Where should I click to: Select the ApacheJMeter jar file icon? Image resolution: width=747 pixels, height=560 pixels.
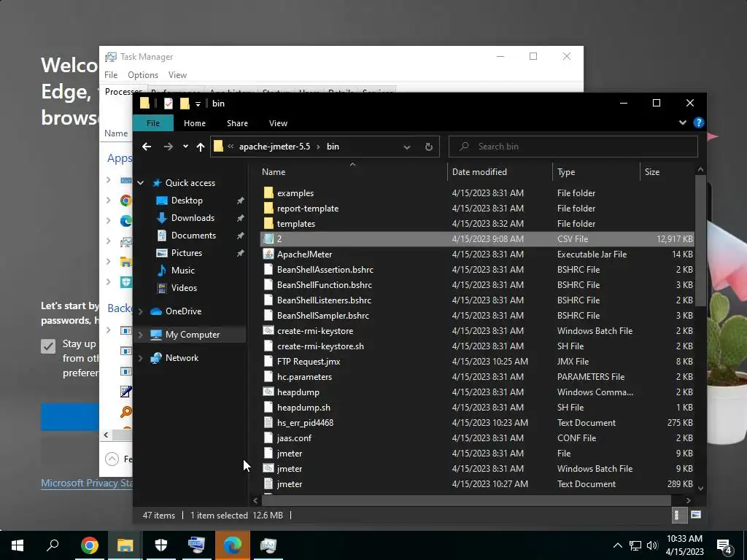[x=268, y=254]
